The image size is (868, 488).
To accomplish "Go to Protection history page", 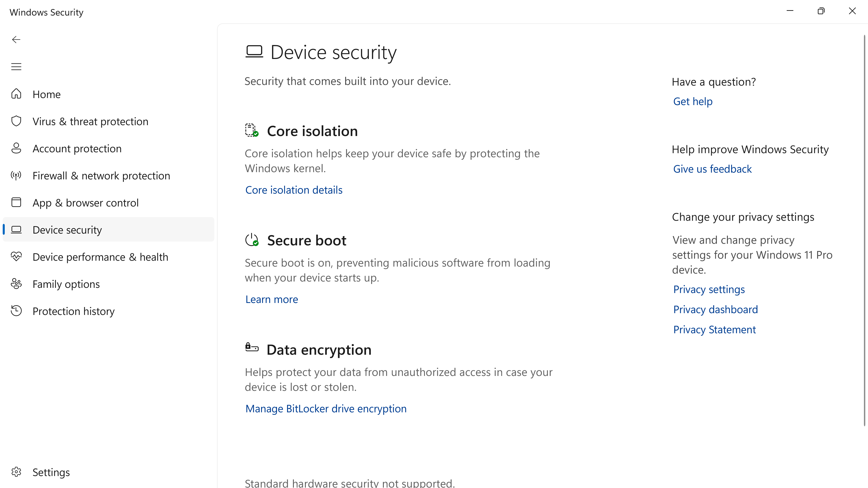I will point(73,311).
